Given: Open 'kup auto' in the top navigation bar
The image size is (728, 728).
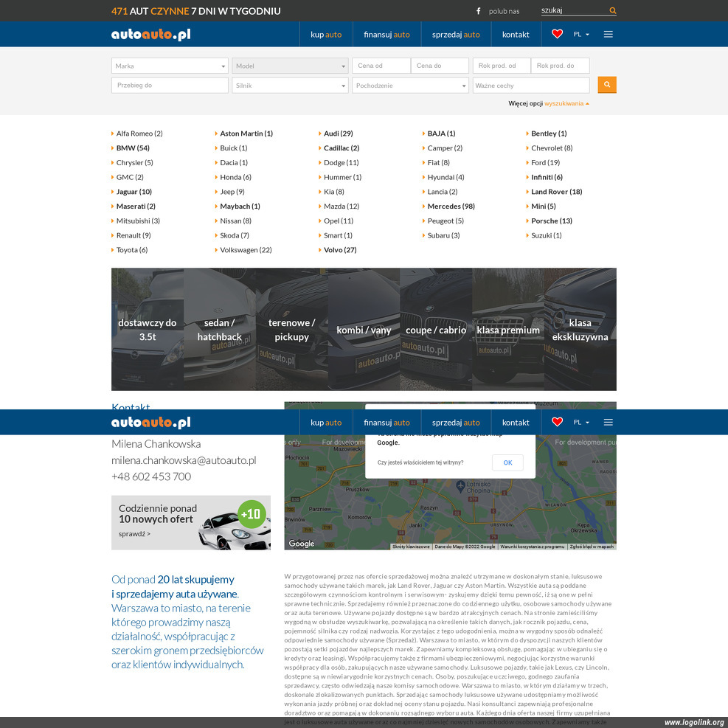Looking at the screenshot, I should pos(326,35).
